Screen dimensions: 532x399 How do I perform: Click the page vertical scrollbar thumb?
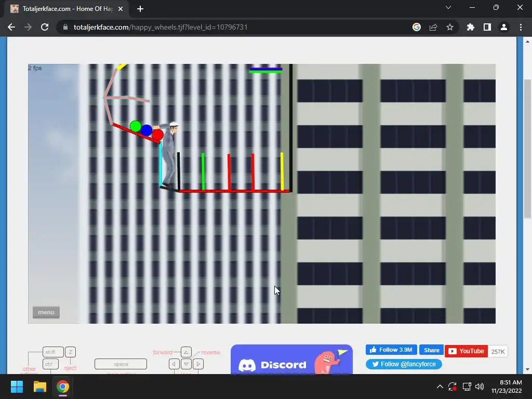(x=527, y=149)
